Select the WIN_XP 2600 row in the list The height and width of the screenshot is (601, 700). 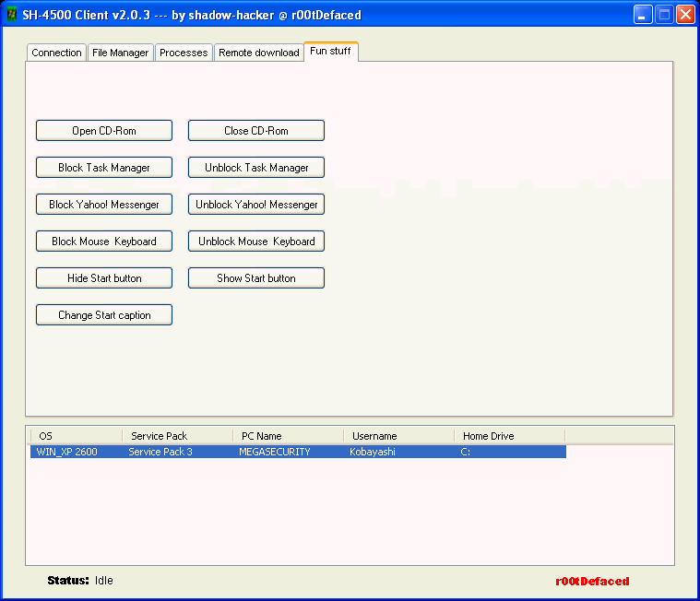(67, 452)
